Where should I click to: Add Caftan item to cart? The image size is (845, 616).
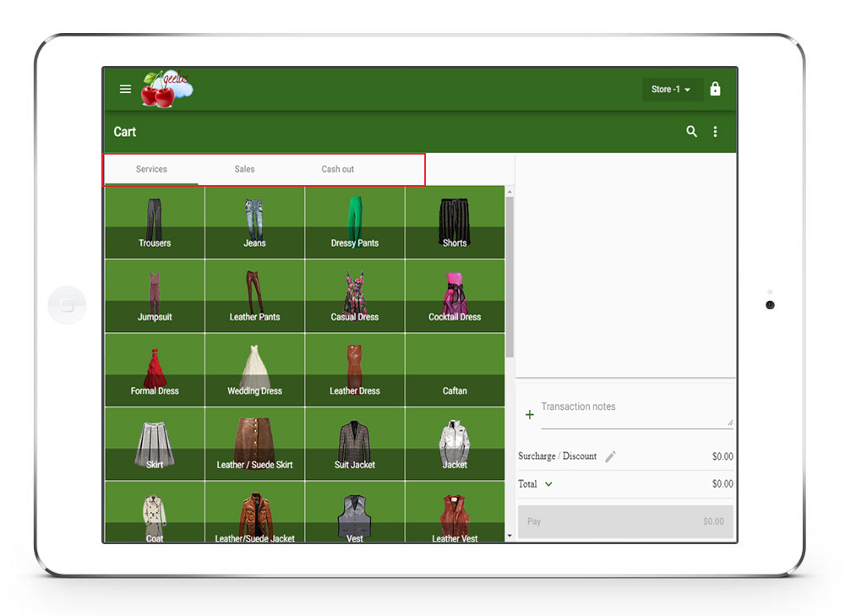[455, 370]
